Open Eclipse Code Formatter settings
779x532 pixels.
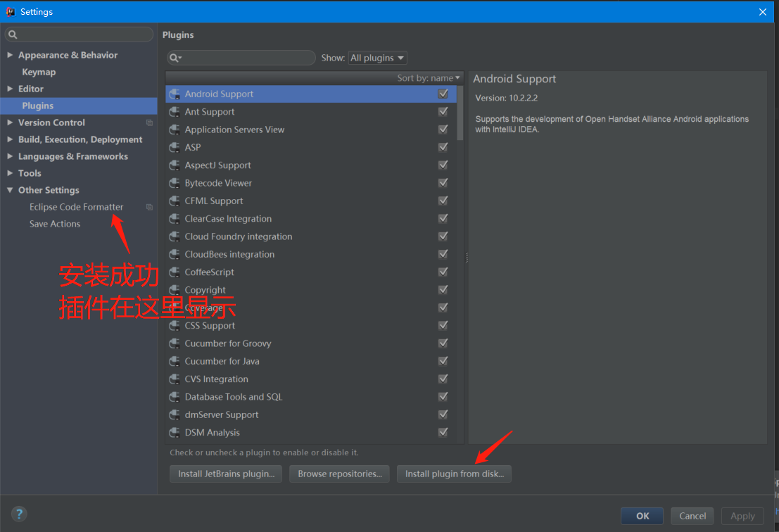click(x=76, y=207)
